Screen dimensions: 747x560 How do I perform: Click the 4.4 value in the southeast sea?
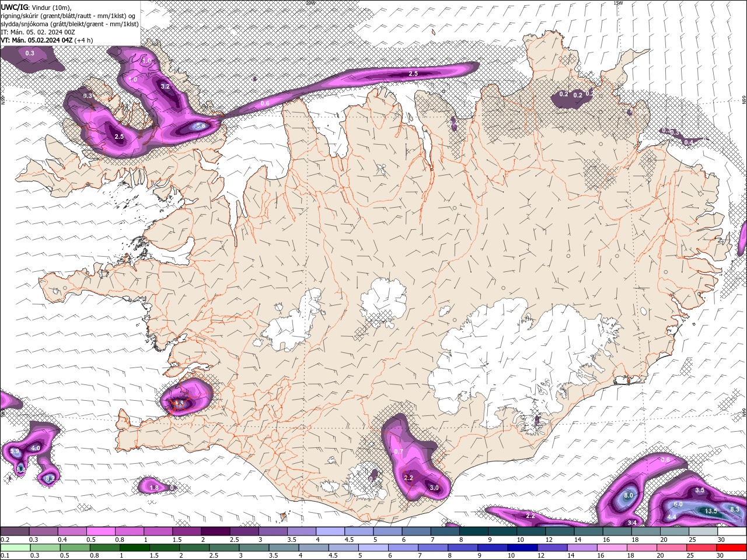(x=672, y=517)
